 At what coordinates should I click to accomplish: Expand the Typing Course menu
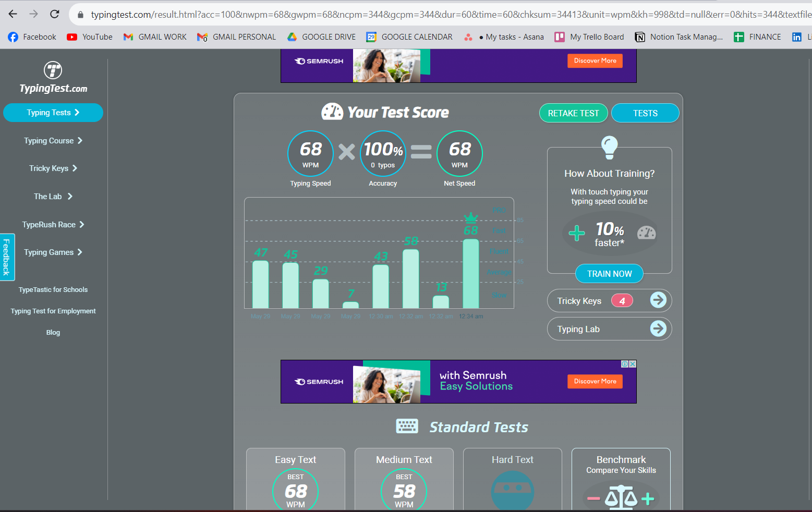click(53, 141)
